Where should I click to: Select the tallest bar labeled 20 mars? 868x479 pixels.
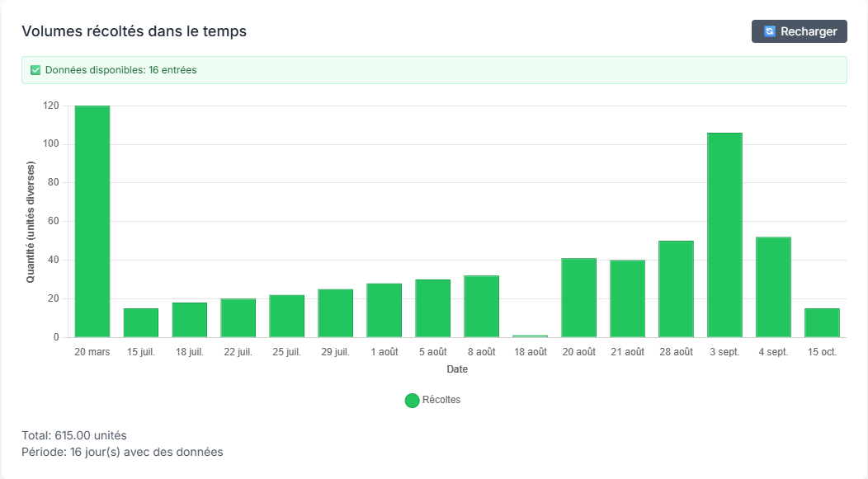pyautogui.click(x=92, y=223)
